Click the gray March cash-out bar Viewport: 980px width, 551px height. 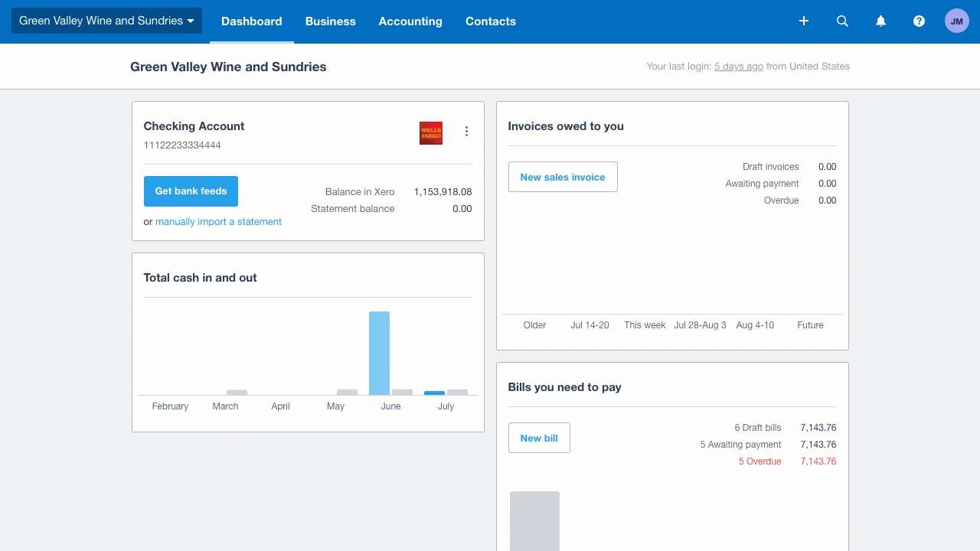pyautogui.click(x=237, y=392)
